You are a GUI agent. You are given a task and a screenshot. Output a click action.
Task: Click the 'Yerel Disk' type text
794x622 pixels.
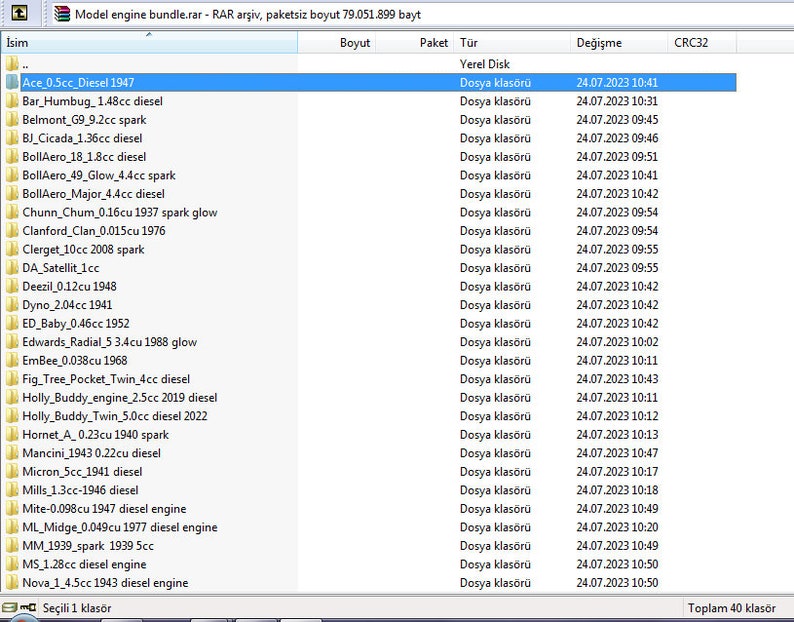[485, 64]
